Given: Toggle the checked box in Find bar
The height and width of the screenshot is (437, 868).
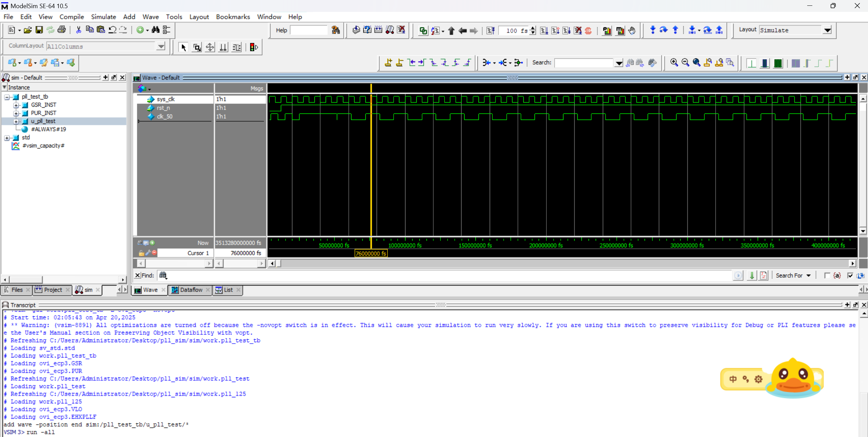Looking at the screenshot, I should [850, 276].
